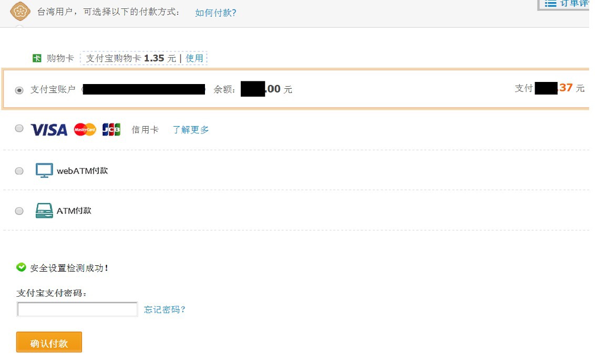The height and width of the screenshot is (364, 595).
Task: Click the order details list icon
Action: pyautogui.click(x=550, y=3)
